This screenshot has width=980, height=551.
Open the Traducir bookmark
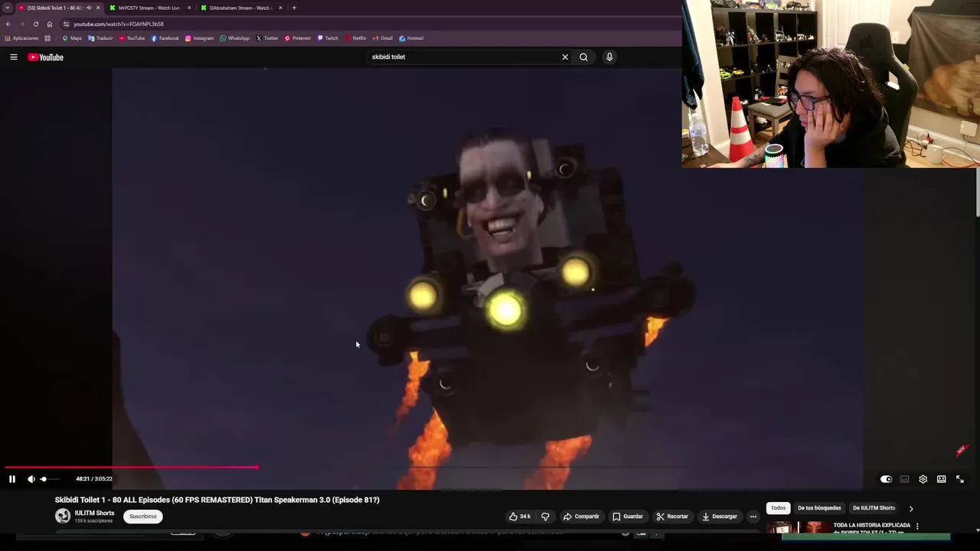coord(100,38)
